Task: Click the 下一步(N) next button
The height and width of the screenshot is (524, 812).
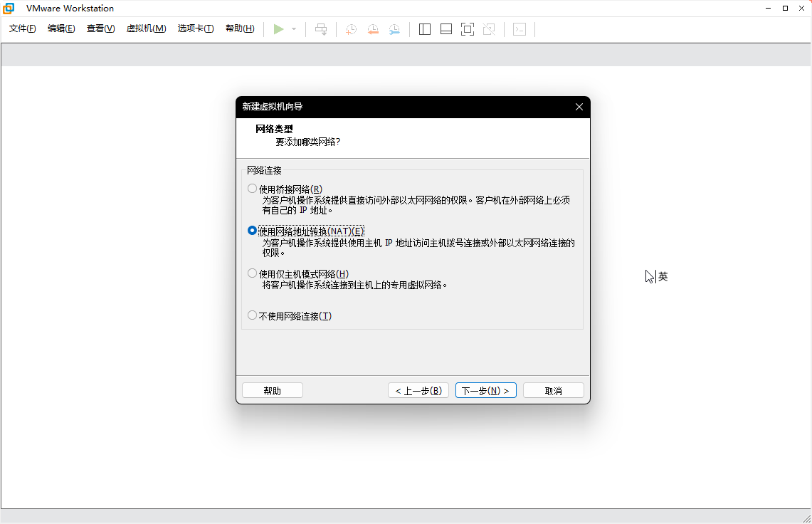Action: [x=486, y=391]
